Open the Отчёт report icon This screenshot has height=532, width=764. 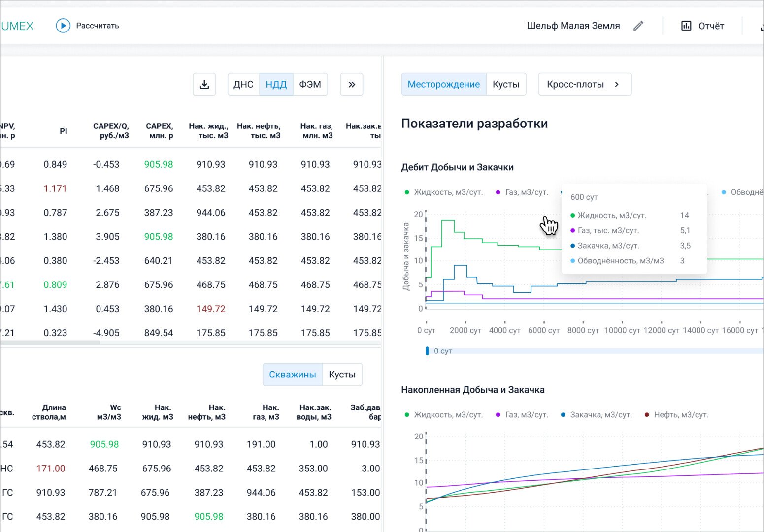[x=686, y=26]
